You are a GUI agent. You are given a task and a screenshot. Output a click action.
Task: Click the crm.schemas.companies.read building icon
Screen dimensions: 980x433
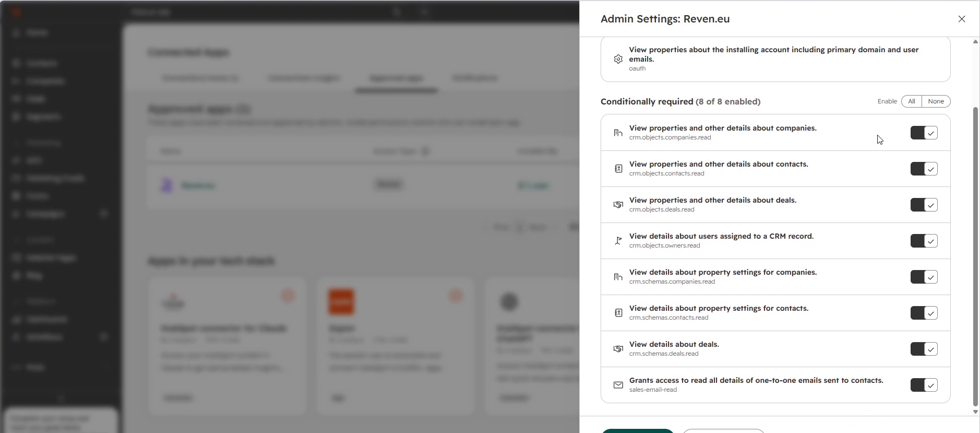pyautogui.click(x=618, y=277)
